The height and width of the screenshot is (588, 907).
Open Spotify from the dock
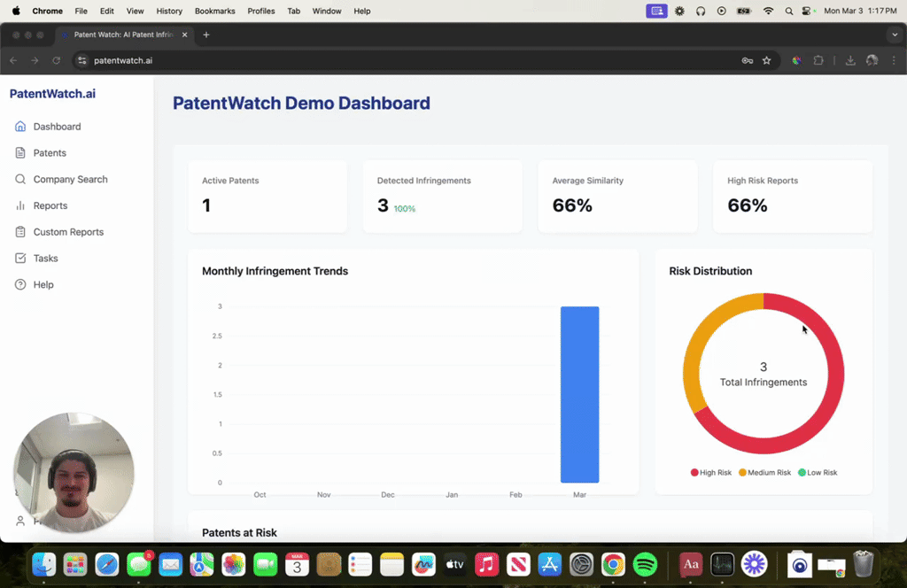coord(645,564)
